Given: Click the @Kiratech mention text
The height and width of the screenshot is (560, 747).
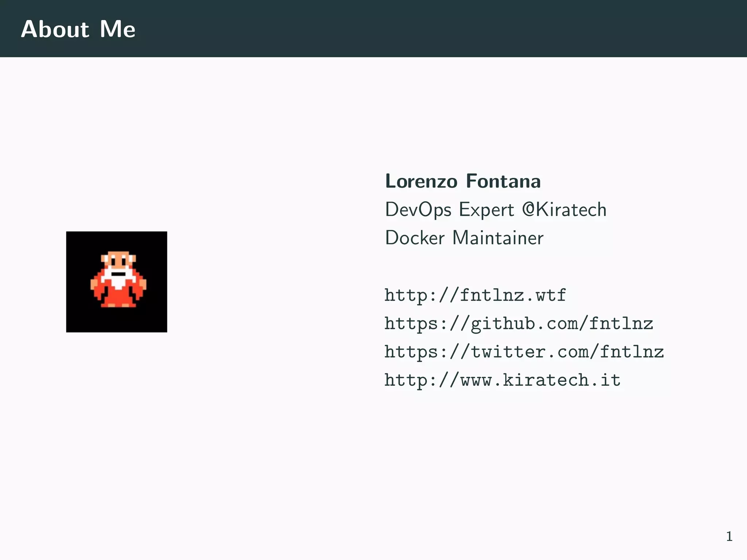Looking at the screenshot, I should (564, 210).
